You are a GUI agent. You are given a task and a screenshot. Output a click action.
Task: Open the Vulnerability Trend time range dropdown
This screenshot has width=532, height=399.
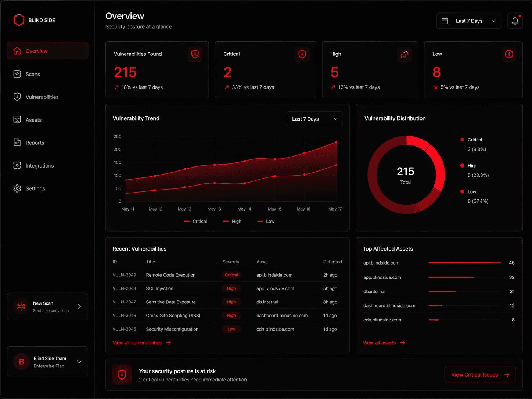[314, 119]
